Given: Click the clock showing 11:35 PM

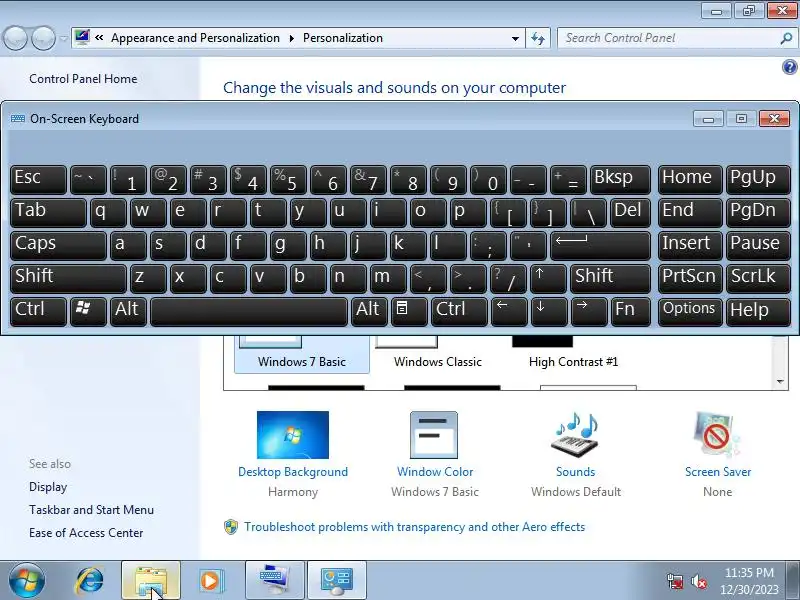Looking at the screenshot, I should (749, 572).
